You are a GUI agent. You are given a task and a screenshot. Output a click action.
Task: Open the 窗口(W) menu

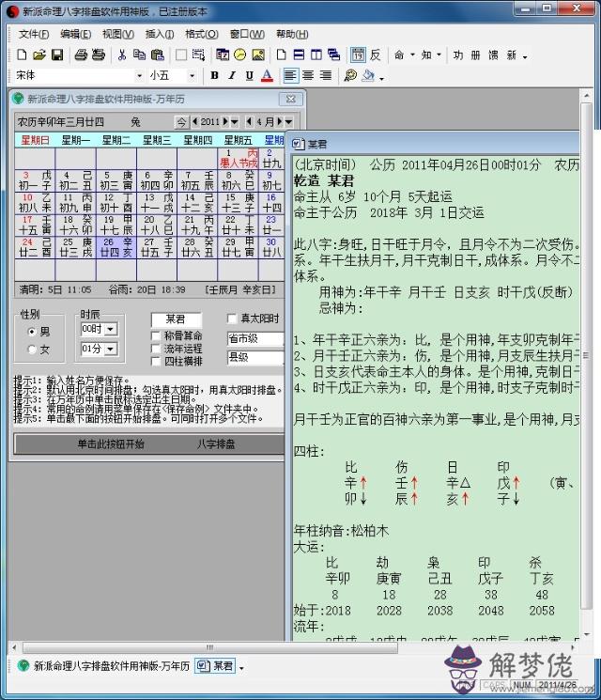click(247, 34)
